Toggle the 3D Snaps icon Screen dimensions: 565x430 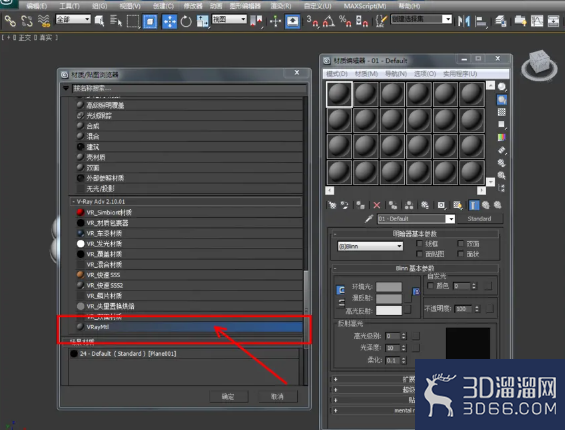(312, 21)
